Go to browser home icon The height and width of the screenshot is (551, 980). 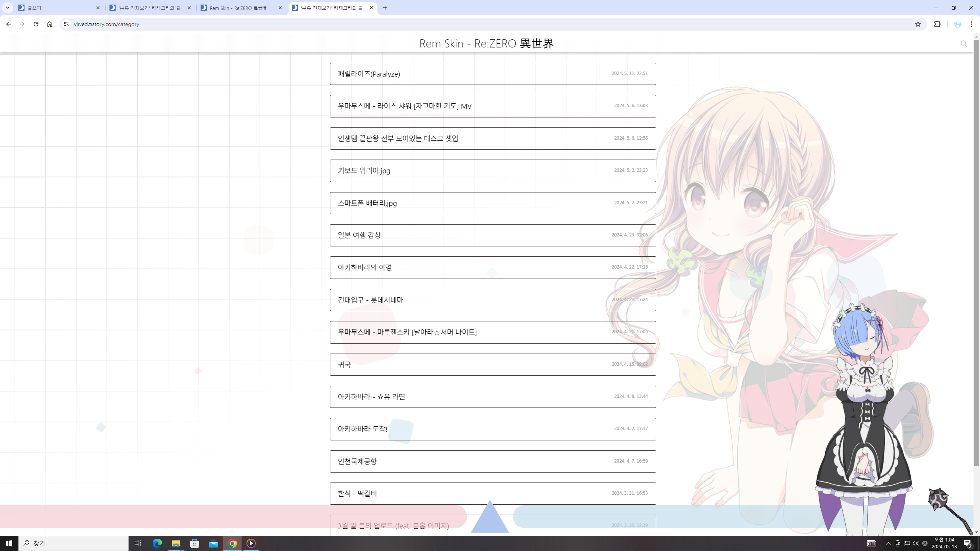coord(50,24)
